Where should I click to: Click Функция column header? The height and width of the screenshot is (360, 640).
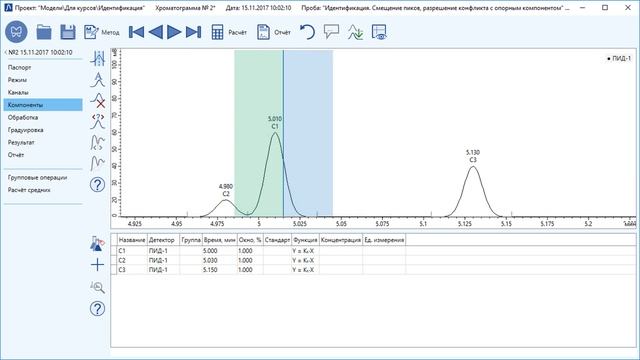tap(305, 240)
